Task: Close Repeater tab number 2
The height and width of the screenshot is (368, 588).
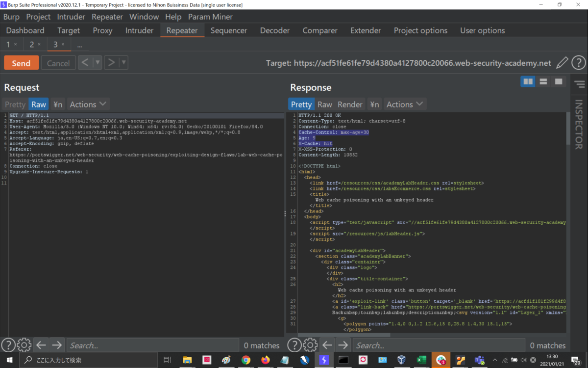Action: click(x=39, y=45)
